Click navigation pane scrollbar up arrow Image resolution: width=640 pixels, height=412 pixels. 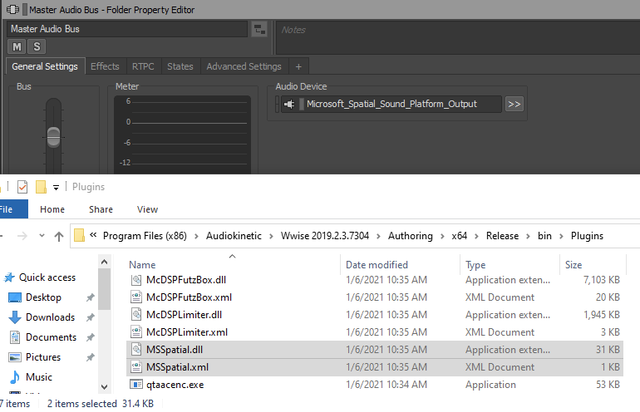pos(104,262)
